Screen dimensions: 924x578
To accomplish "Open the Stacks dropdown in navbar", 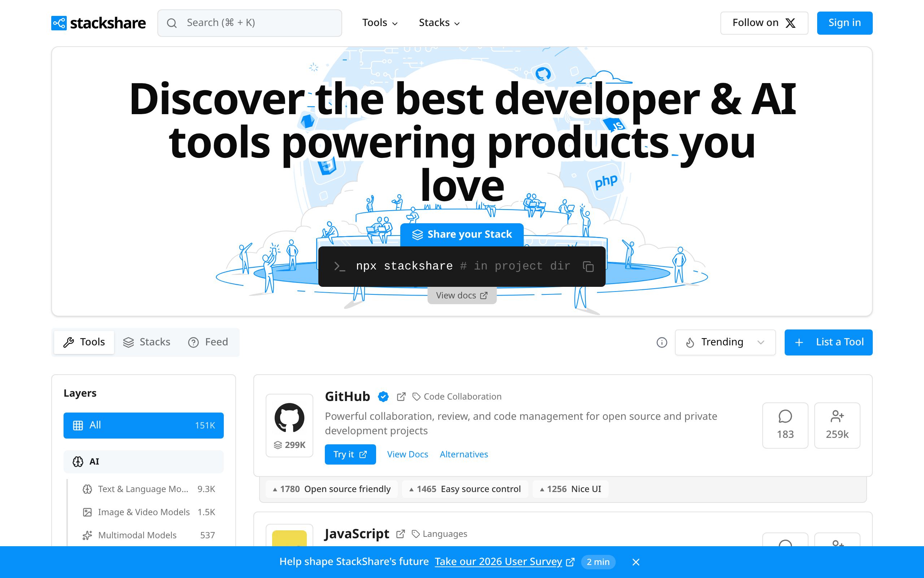I will tap(440, 23).
